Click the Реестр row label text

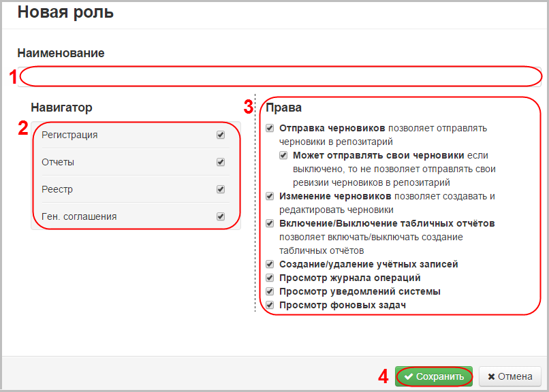click(57, 189)
